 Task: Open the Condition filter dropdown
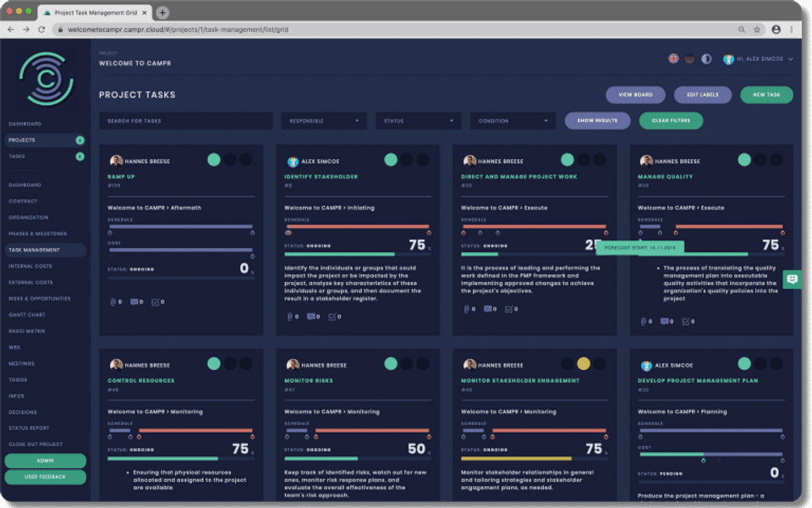(x=513, y=121)
